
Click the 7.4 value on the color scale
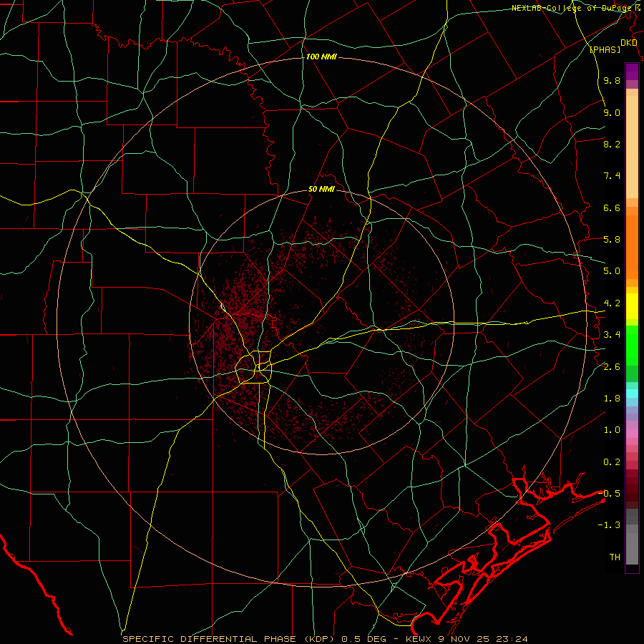point(612,176)
